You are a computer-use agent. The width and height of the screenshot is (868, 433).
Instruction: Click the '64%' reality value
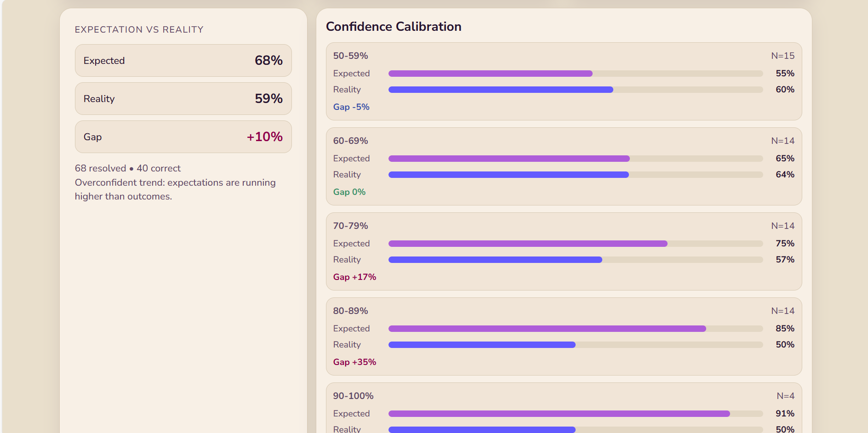[785, 175]
